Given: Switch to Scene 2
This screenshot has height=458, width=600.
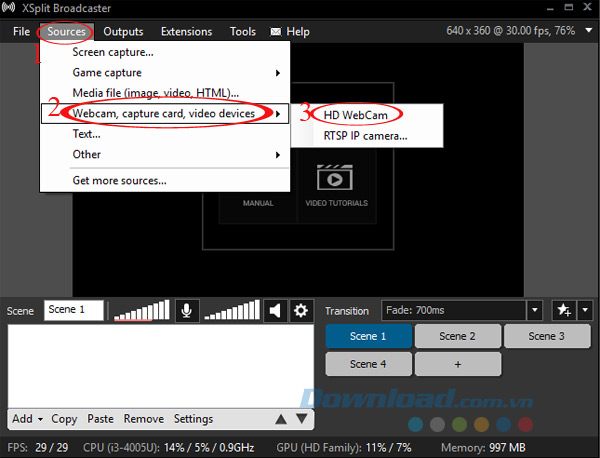Looking at the screenshot, I should [457, 337].
